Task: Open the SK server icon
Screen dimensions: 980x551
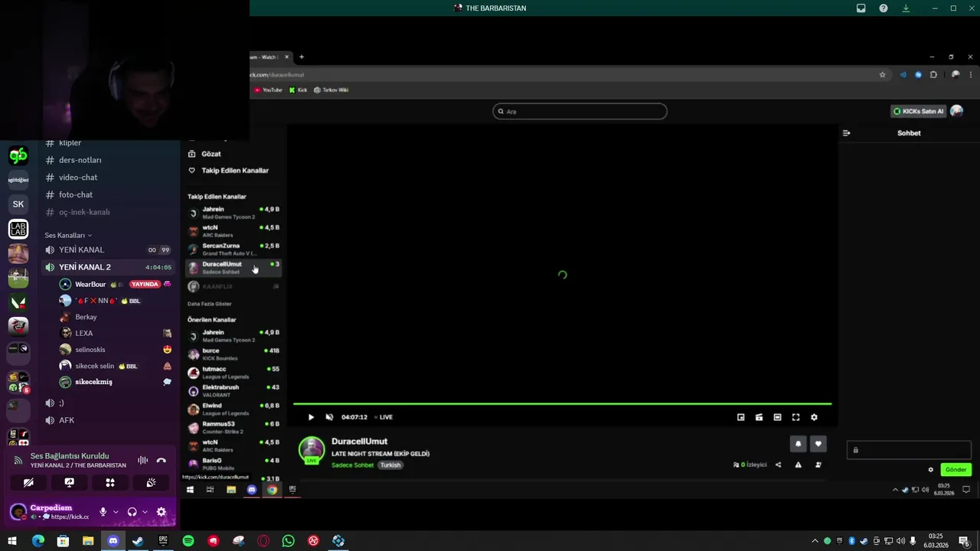Action: 18,204
